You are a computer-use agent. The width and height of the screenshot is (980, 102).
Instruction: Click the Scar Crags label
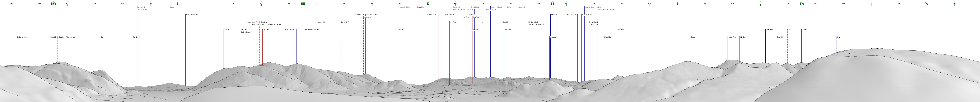coord(770,29)
